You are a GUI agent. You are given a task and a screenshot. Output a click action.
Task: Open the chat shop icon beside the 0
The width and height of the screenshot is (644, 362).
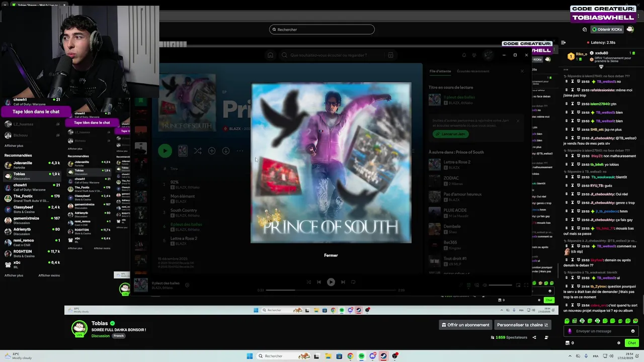pos(568,343)
